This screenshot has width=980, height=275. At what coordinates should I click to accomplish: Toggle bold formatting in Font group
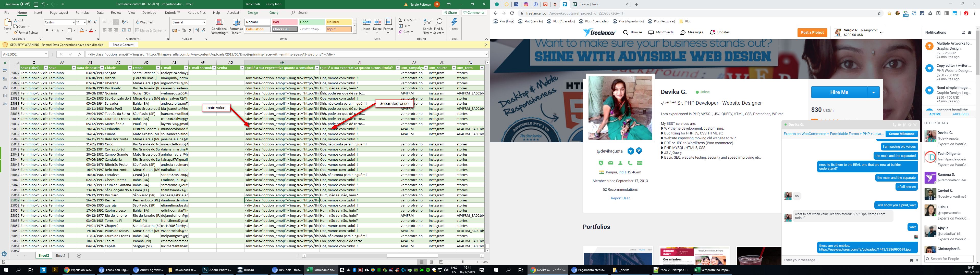point(47,30)
